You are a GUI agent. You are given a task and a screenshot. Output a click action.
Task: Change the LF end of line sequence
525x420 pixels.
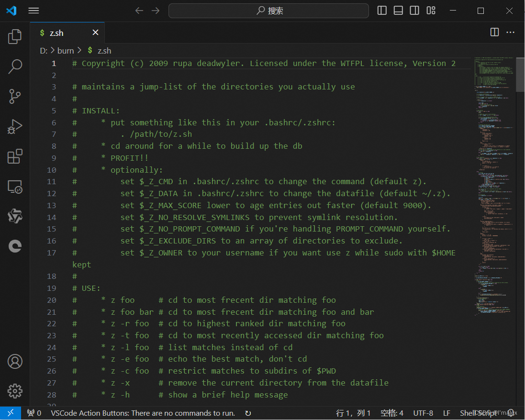[x=447, y=413]
